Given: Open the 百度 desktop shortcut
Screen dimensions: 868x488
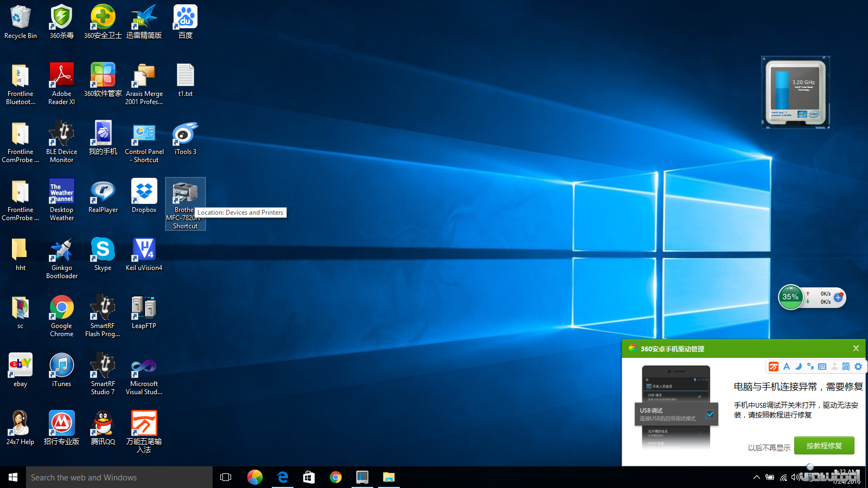Looking at the screenshot, I should coord(186,22).
